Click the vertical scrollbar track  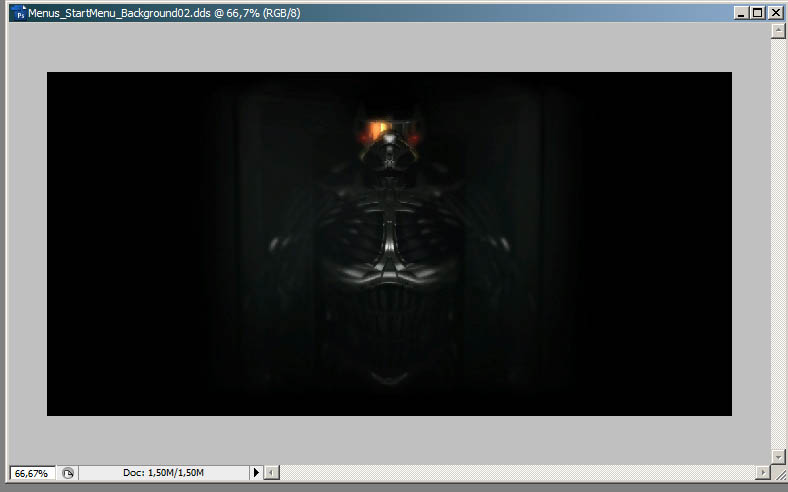click(778, 244)
